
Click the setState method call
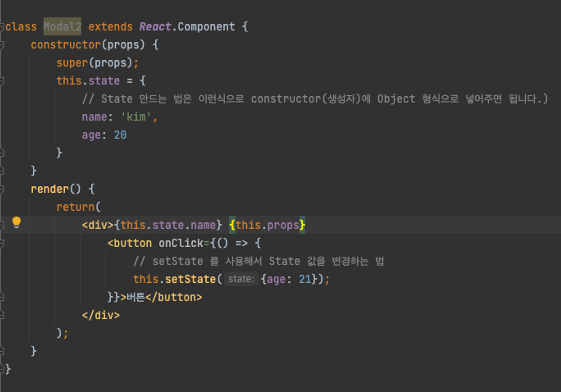click(190, 279)
